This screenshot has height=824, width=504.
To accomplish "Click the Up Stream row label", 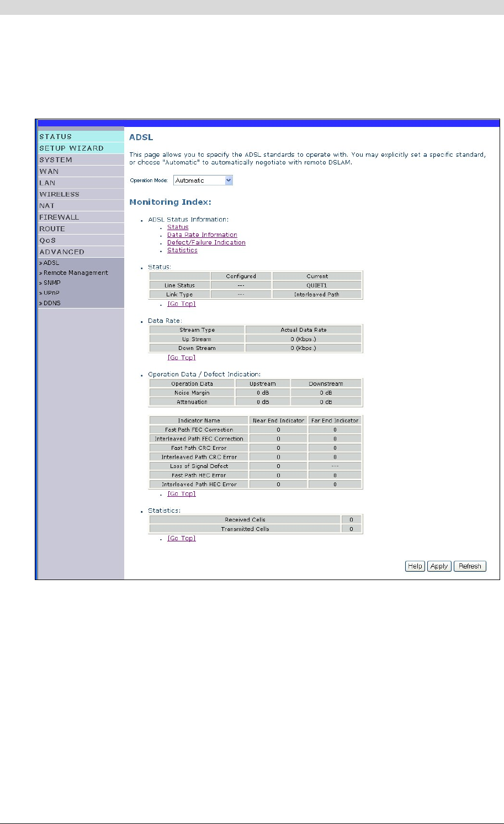I will (x=197, y=339).
